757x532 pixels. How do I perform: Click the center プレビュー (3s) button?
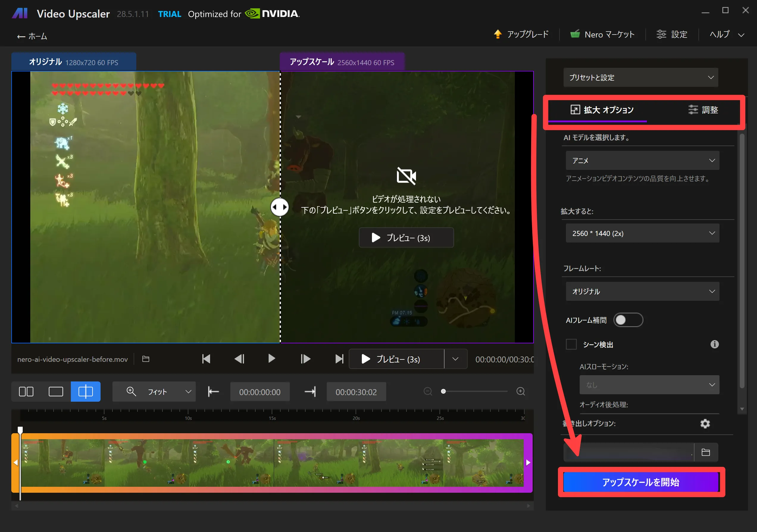click(x=406, y=238)
